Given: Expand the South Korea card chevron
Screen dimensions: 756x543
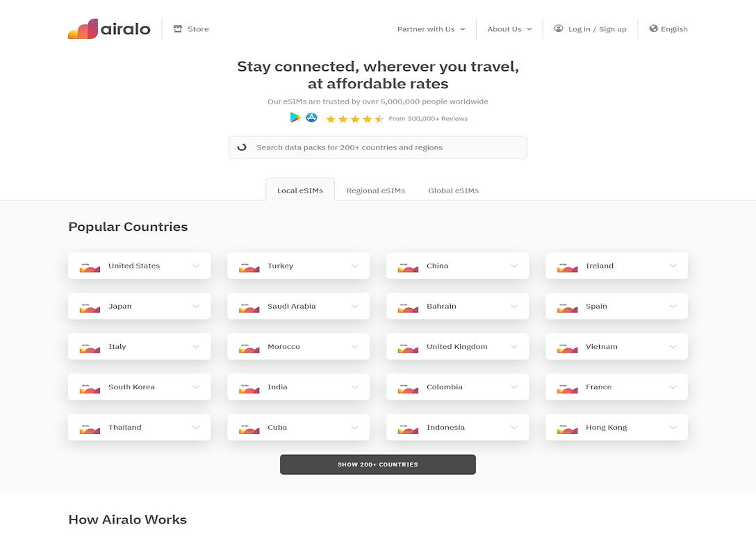Looking at the screenshot, I should click(196, 387).
